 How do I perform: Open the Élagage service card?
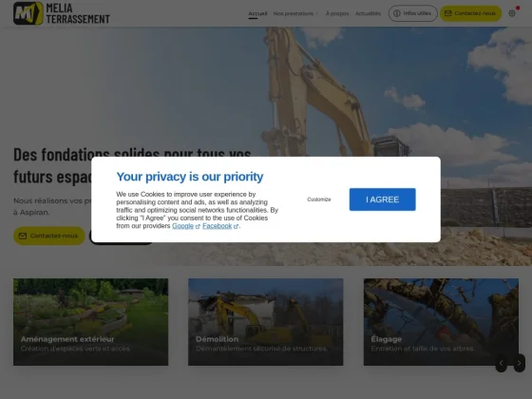[441, 322]
